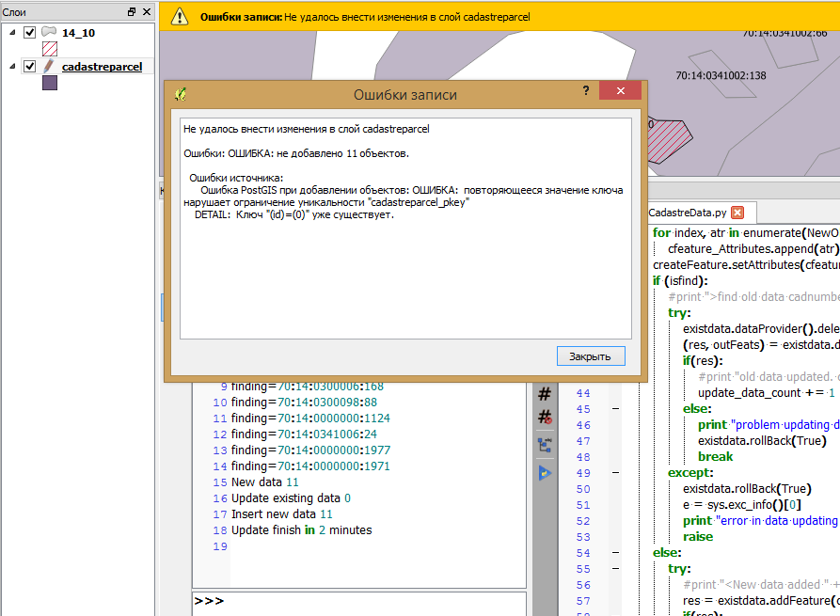Close the CadastreData.py editor tab
Viewport: 840px width, 616px height.
(737, 213)
